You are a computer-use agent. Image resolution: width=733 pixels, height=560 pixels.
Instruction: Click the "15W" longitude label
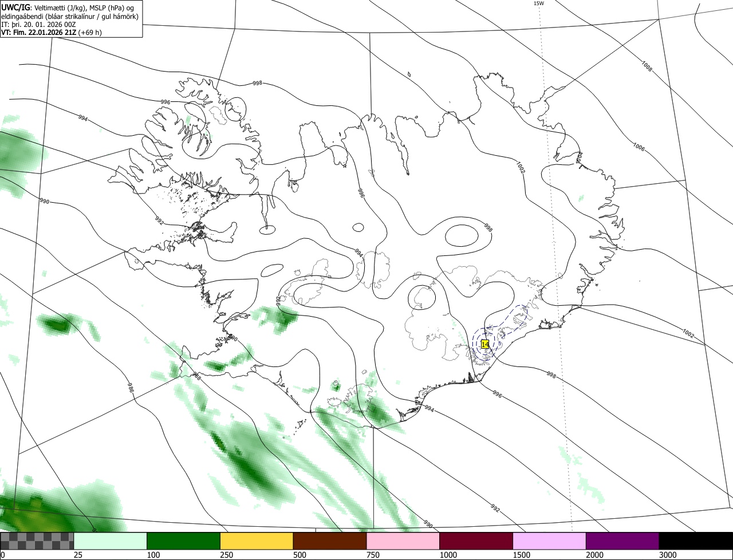[x=538, y=3]
